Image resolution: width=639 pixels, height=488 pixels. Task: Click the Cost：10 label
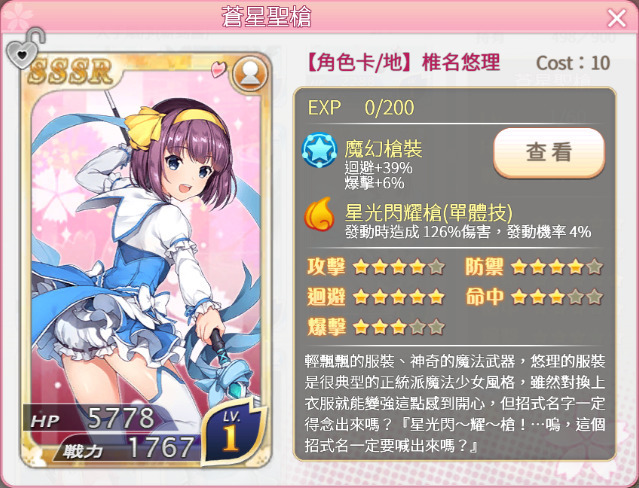(x=573, y=63)
